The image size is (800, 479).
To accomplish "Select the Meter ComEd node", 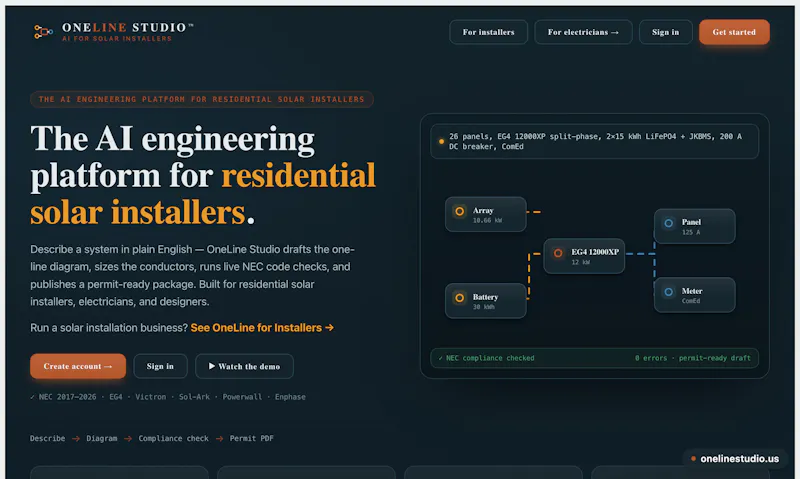I will pos(694,295).
